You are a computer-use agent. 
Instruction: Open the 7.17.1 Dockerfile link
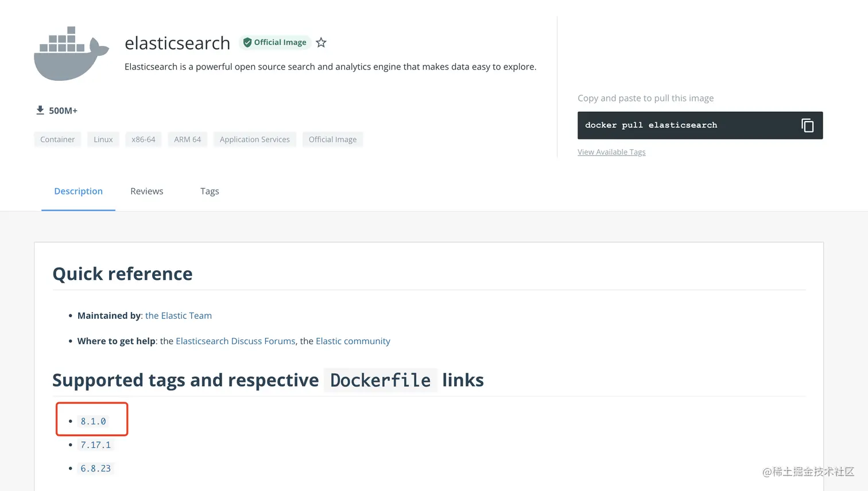(96, 444)
